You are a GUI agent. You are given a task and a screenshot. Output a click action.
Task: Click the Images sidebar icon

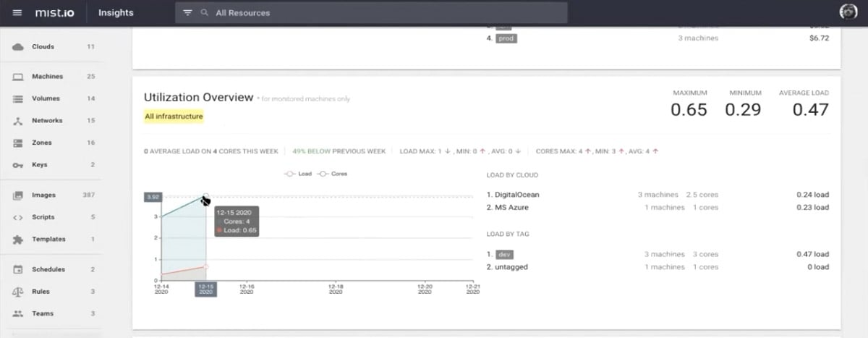pyautogui.click(x=18, y=195)
